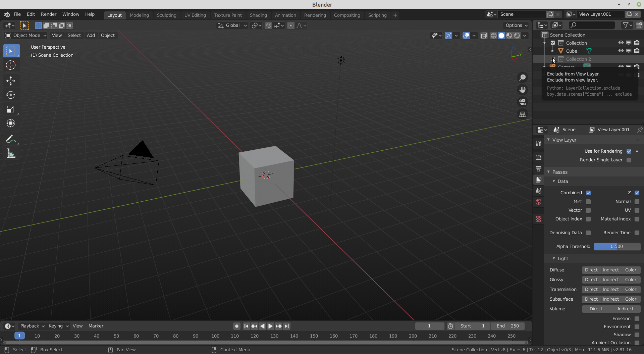Click the End frame field
644x354 pixels.
pyautogui.click(x=508, y=326)
